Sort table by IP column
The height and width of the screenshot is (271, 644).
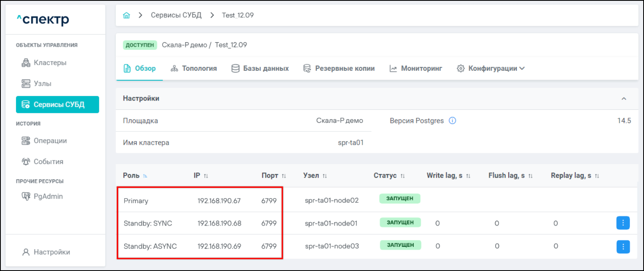206,176
